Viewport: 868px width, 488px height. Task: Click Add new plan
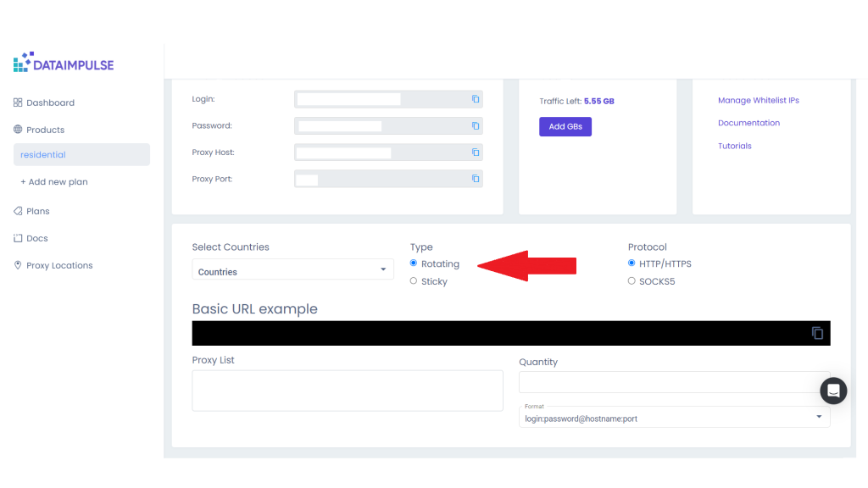click(54, 181)
